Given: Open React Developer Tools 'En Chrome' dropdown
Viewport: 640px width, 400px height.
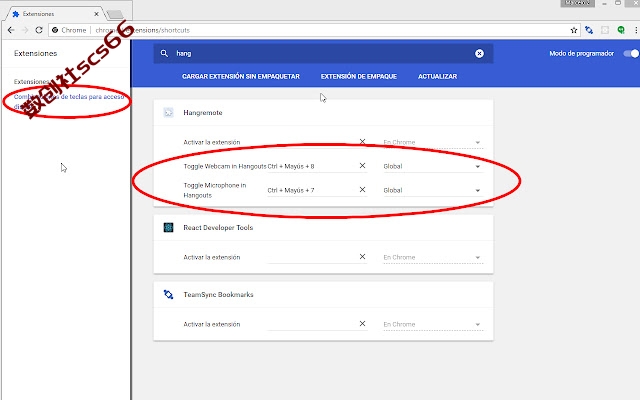Looking at the screenshot, I should click(x=433, y=257).
